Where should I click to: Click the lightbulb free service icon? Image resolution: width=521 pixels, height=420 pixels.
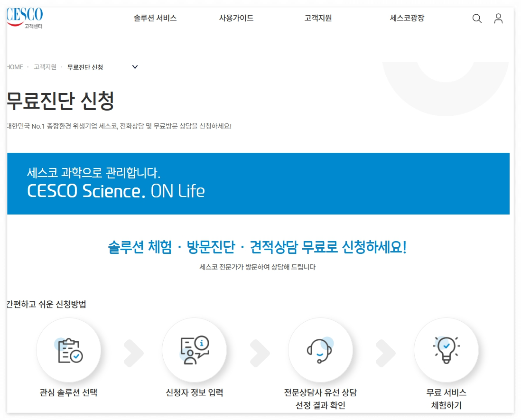coord(446,350)
